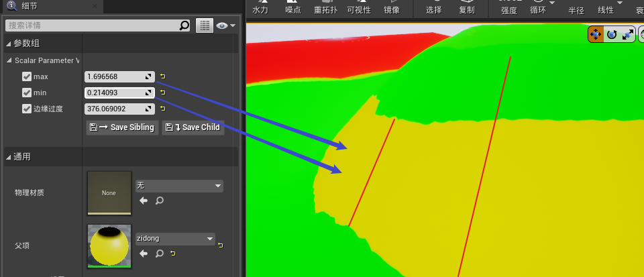
Task: Click reset arrow beside 父项 browse magnifier
Action: tap(173, 254)
